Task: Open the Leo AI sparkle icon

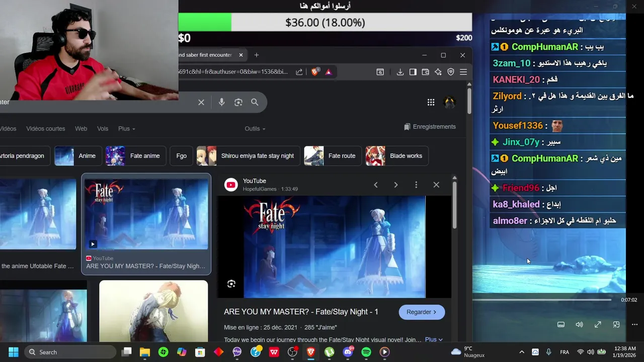Action: coord(438,72)
